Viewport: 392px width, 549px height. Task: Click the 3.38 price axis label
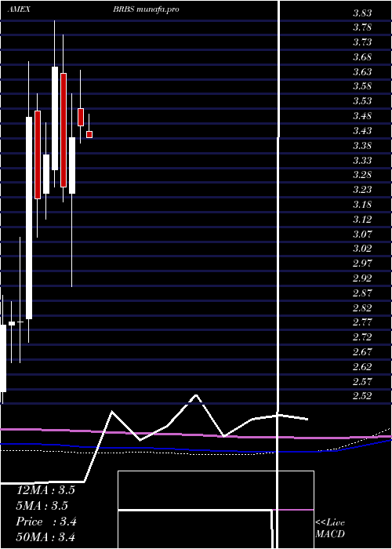pos(362,145)
